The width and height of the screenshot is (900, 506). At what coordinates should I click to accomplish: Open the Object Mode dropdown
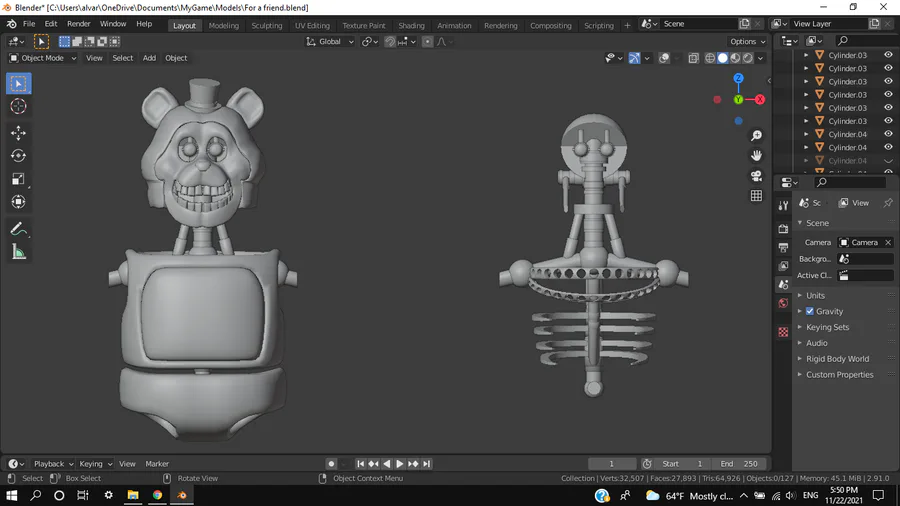42,58
